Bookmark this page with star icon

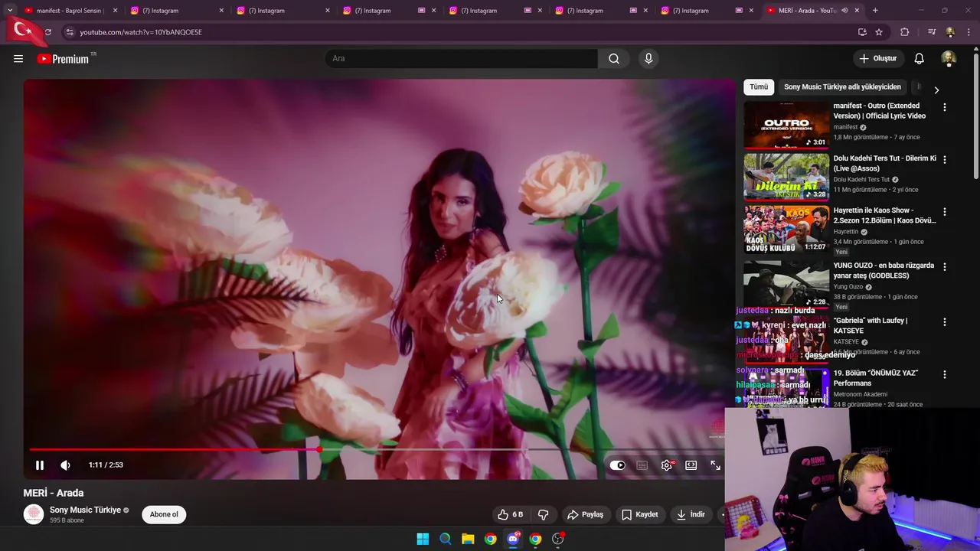coord(879,32)
